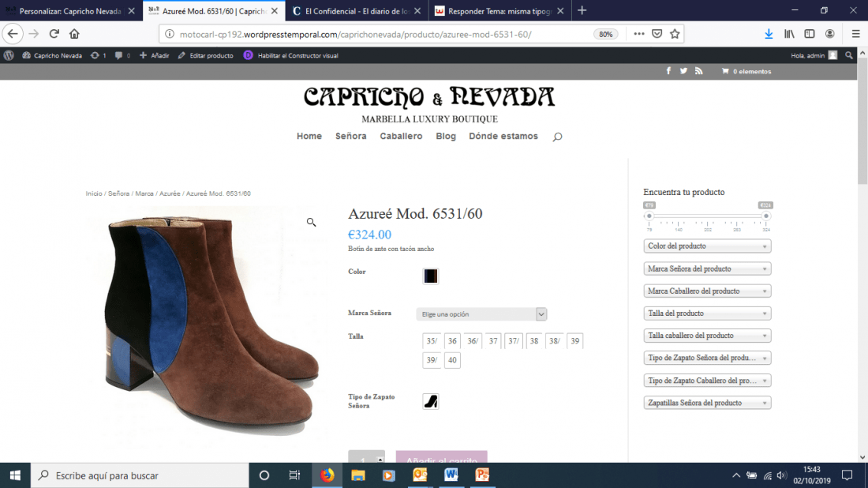868x488 pixels.
Task: Zoom product image with magnifier
Action: [x=311, y=222]
